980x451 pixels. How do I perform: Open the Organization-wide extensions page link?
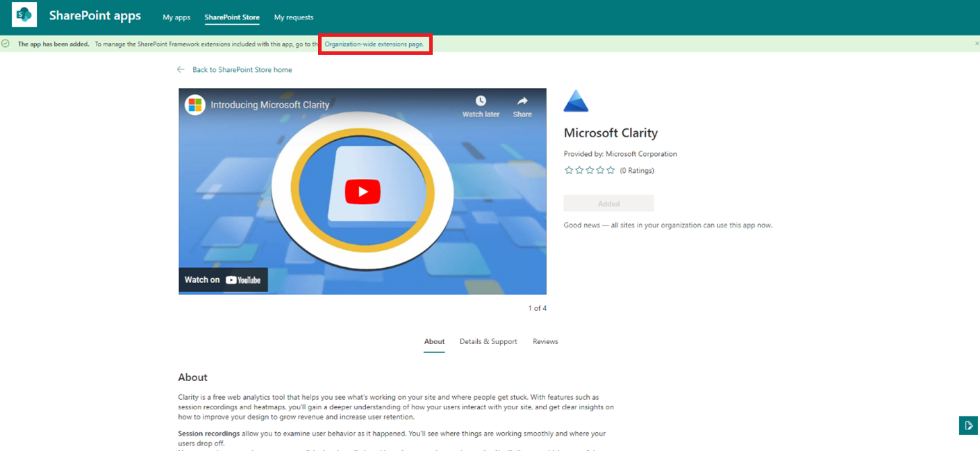[374, 44]
